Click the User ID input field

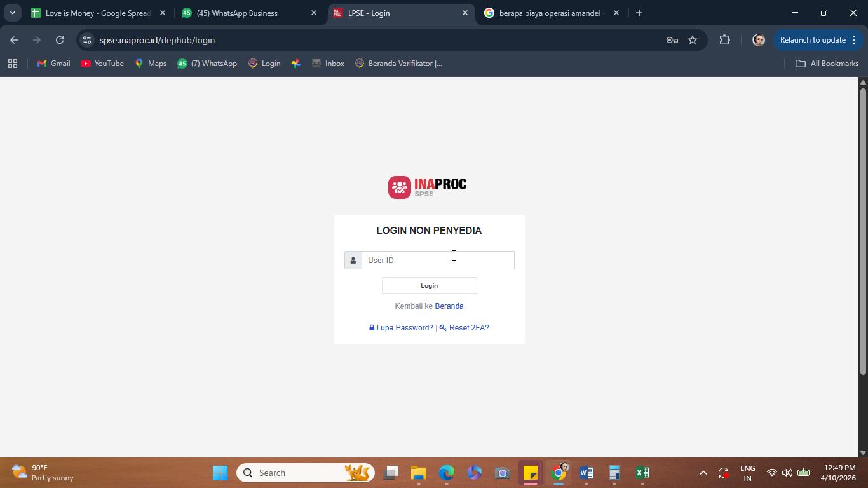(x=438, y=260)
